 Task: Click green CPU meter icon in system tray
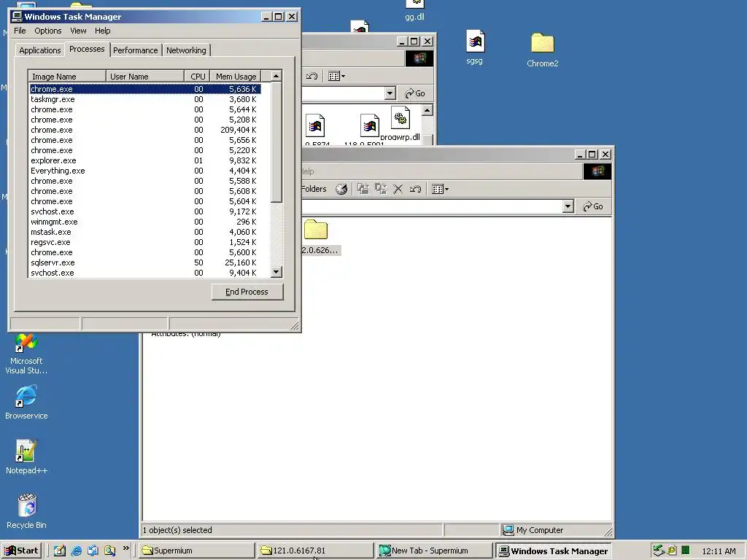(x=686, y=551)
